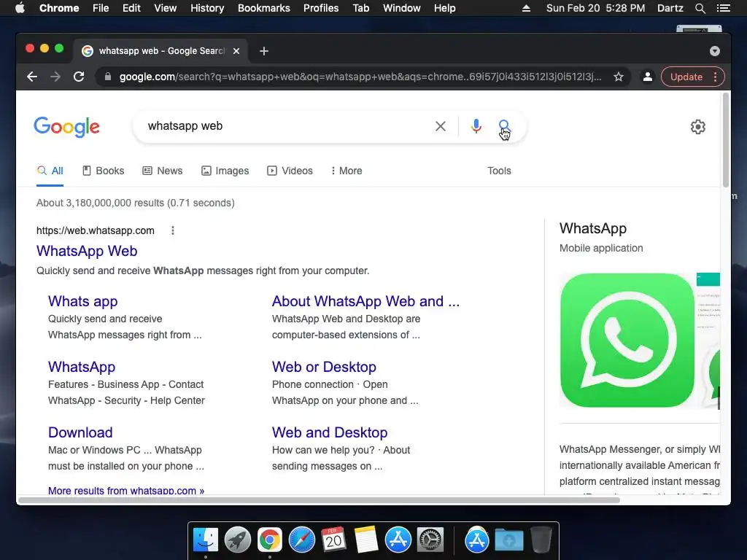Open Calendar from the dock
747x560 pixels.
click(x=333, y=540)
